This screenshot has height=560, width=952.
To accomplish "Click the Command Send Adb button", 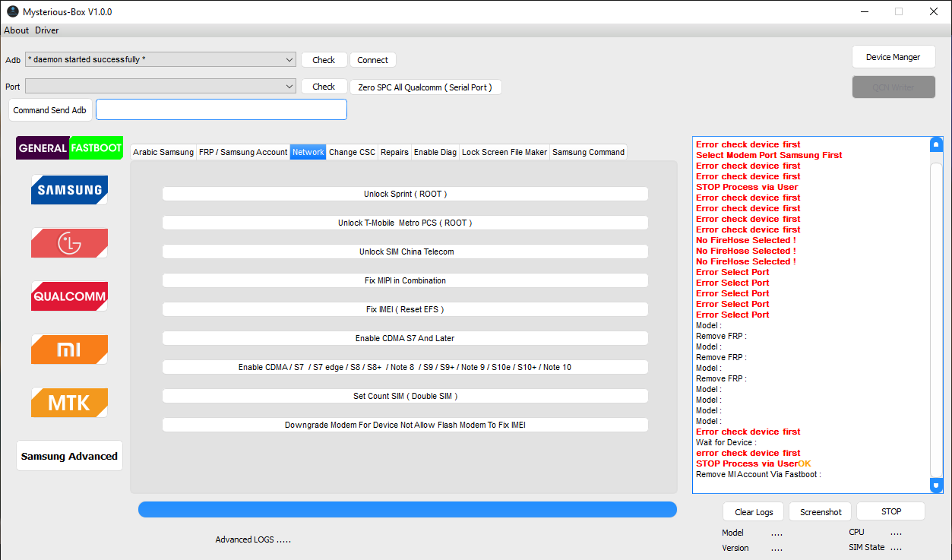I will point(50,110).
